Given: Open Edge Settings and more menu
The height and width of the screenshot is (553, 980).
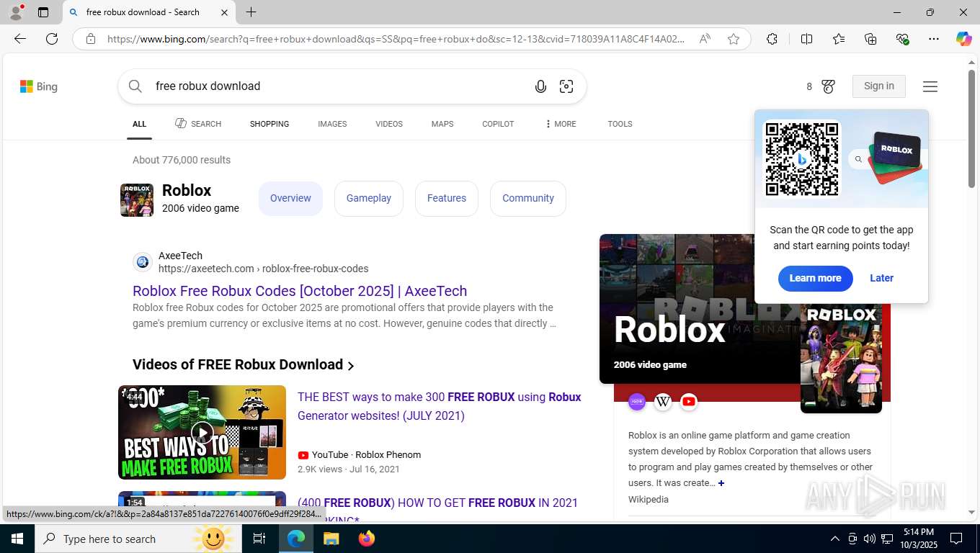Looking at the screenshot, I should click(934, 39).
